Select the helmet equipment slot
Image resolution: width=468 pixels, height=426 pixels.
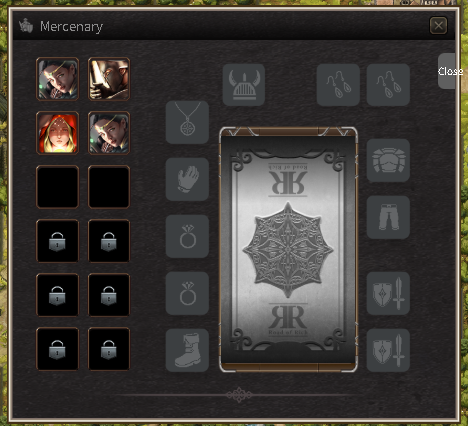point(244,85)
